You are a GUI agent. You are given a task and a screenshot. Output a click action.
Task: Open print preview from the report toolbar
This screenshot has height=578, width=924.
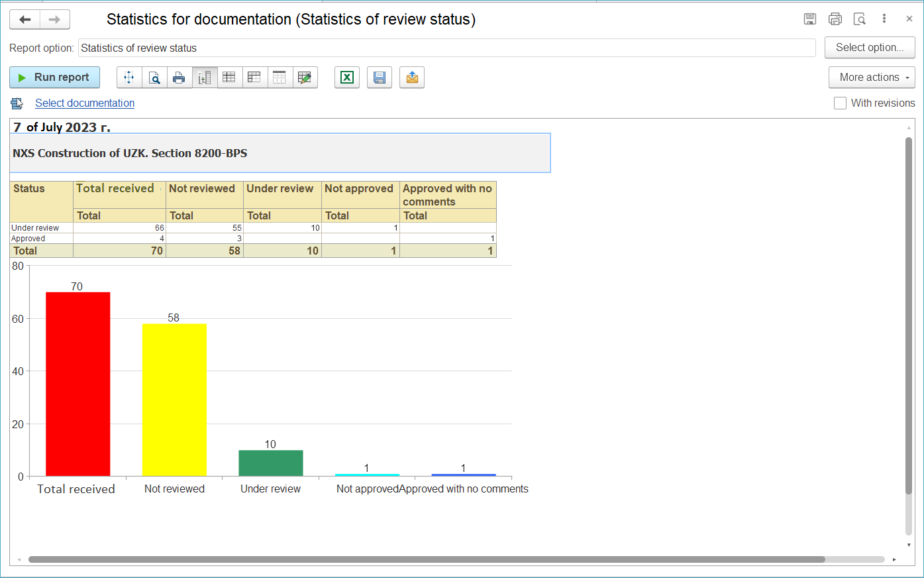click(154, 78)
